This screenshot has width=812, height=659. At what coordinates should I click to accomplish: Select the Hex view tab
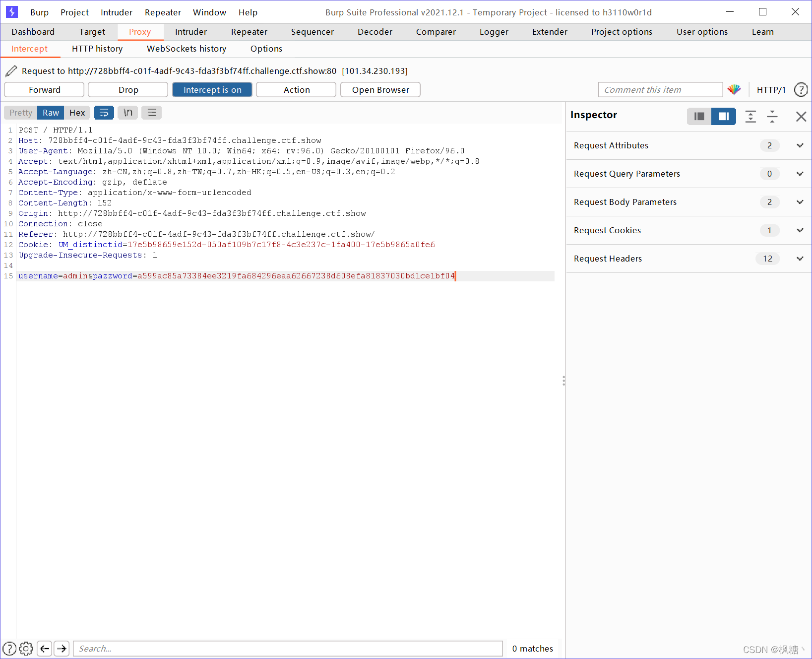pos(77,113)
